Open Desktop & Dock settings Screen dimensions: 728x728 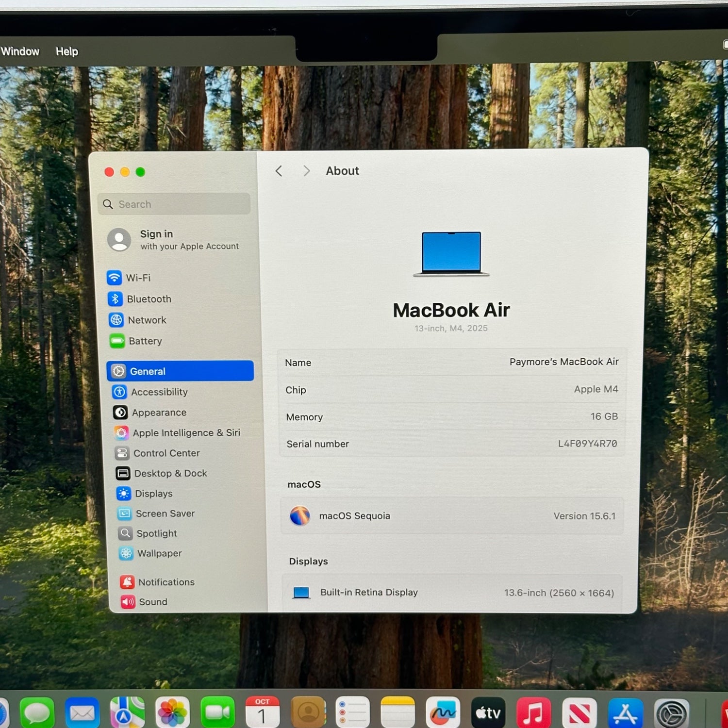(x=170, y=473)
